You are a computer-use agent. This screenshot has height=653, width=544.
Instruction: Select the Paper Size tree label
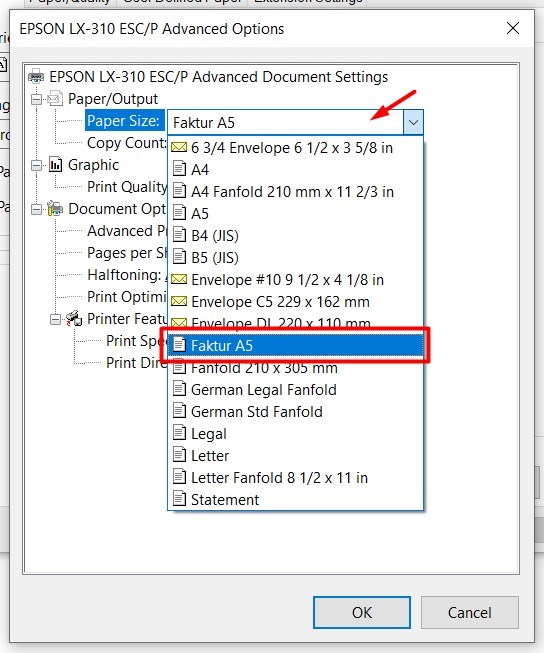[123, 121]
